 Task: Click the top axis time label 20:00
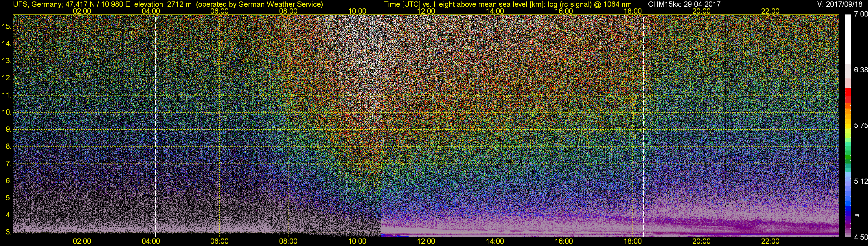pos(701,11)
